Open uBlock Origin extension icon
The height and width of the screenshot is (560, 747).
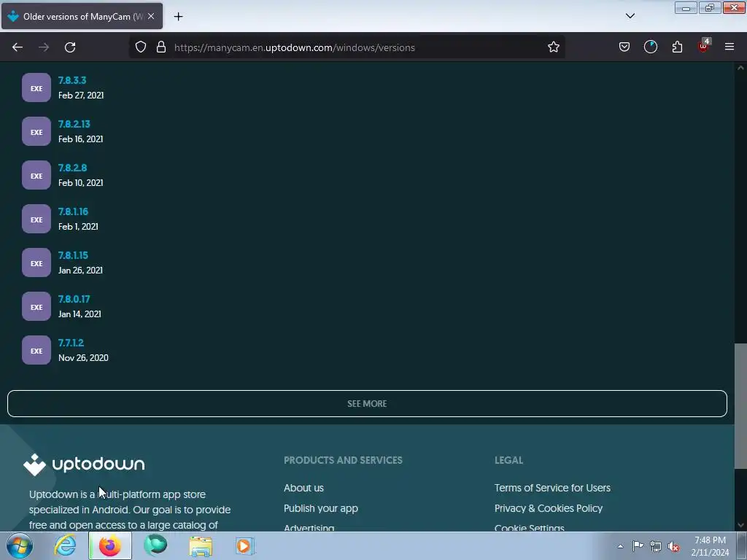coord(703,46)
